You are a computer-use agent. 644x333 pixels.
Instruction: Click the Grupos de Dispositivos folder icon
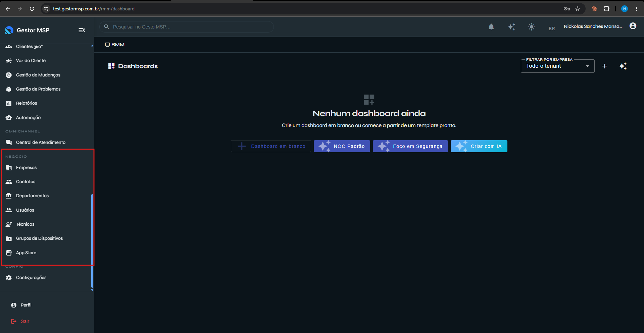point(9,238)
